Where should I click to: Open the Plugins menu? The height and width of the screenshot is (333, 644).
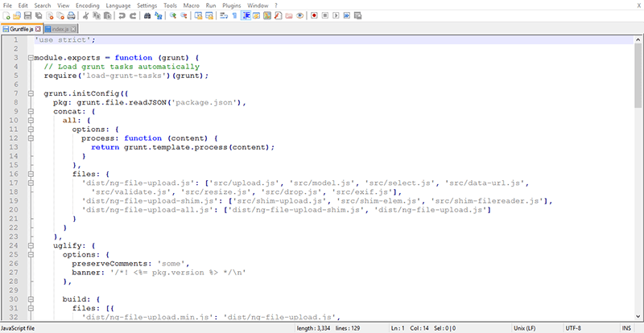pyautogui.click(x=232, y=6)
